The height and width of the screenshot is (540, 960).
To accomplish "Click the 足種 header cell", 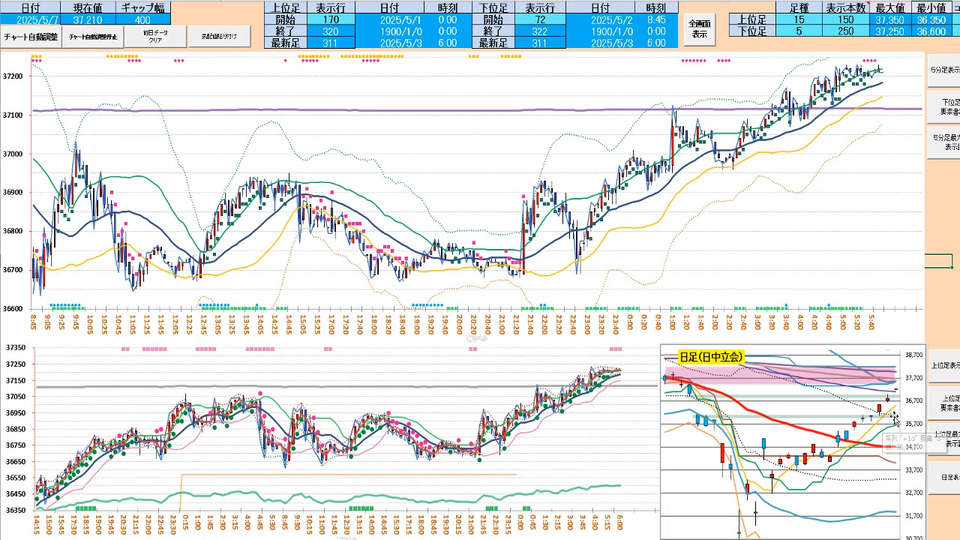I will (798, 8).
